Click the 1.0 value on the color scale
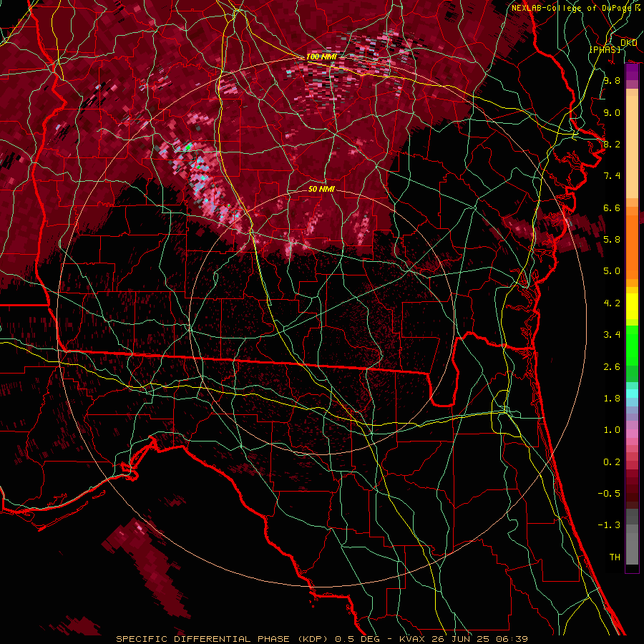644x644 pixels. click(612, 430)
